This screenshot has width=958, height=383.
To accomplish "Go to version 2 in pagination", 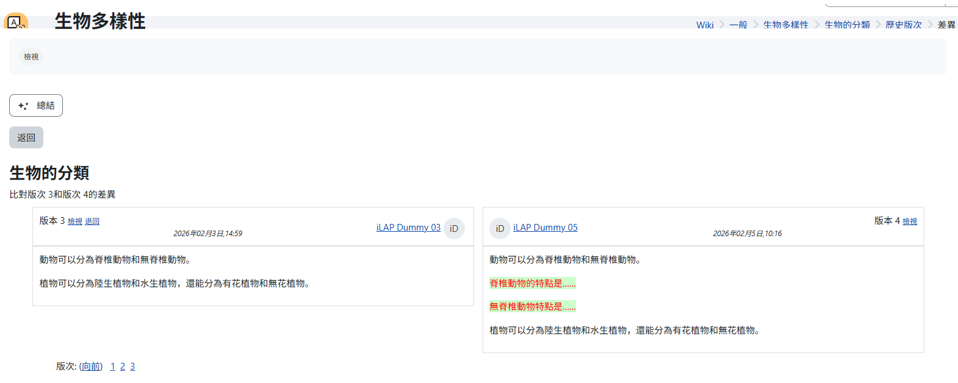I will click(x=122, y=367).
